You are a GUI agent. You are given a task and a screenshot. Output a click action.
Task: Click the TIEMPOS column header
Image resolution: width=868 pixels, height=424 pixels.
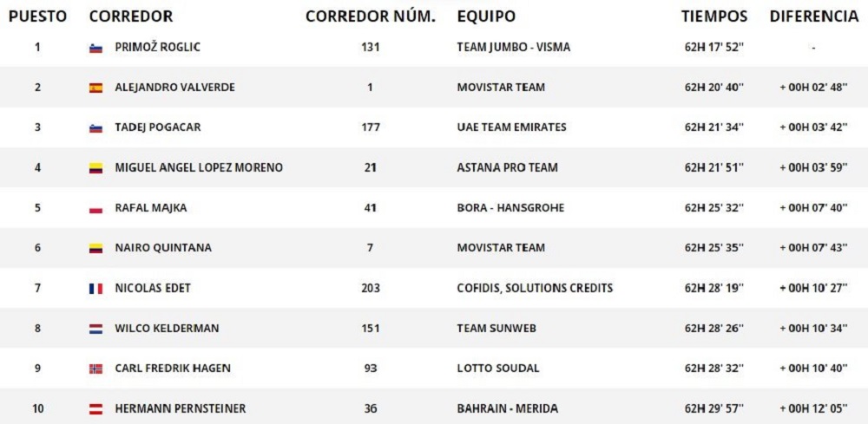point(713,16)
